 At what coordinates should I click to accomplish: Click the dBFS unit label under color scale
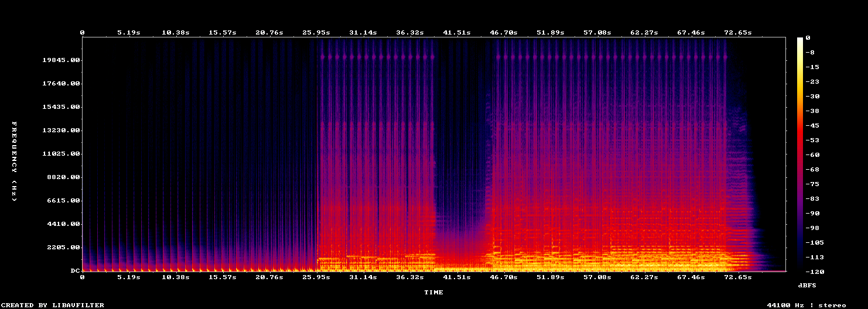[x=807, y=285]
